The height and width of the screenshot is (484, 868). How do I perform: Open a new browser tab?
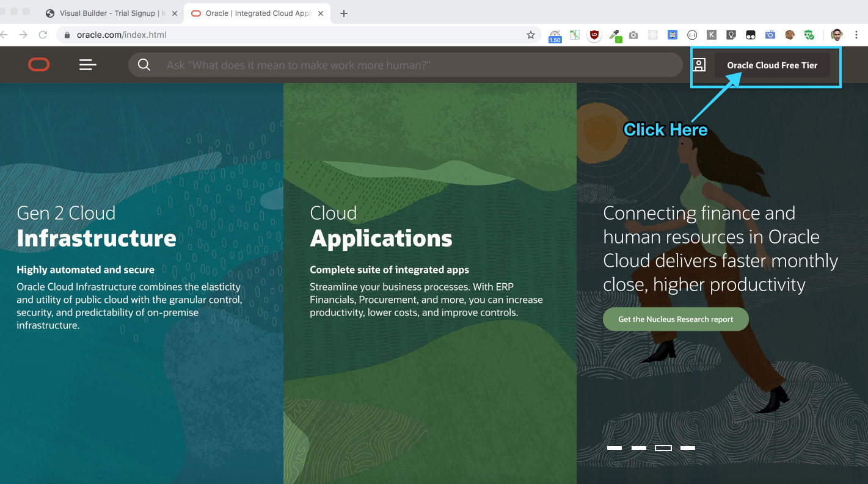coord(344,13)
